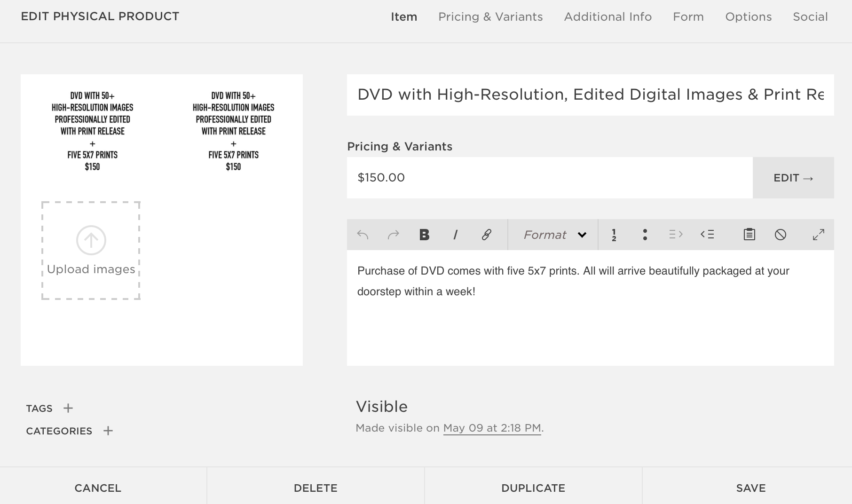Viewport: 852px width, 504px height.
Task: Select the first product image thumbnail
Action: coord(92,131)
